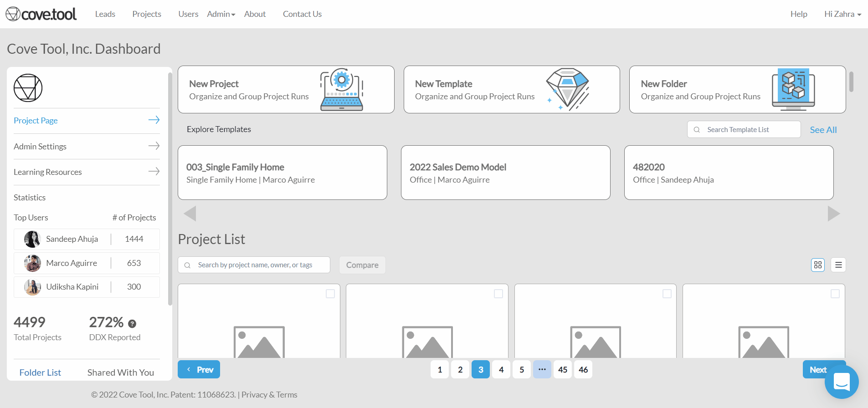
Task: Check the fourth project card checkbox
Action: point(835,294)
